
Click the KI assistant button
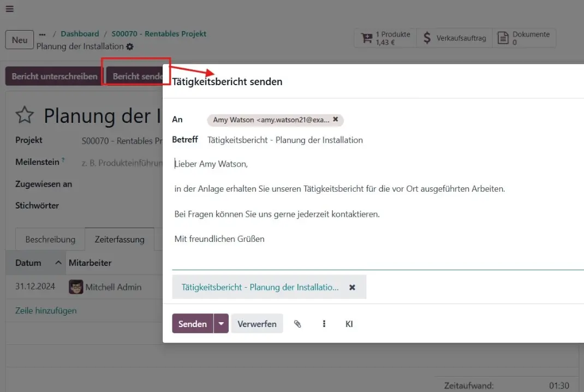click(349, 324)
